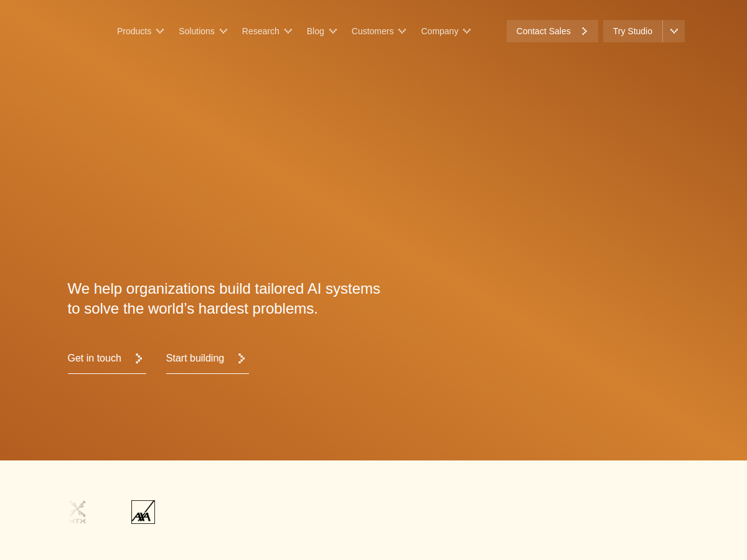747x560 pixels.
Task: Open the Research menu
Action: click(260, 31)
